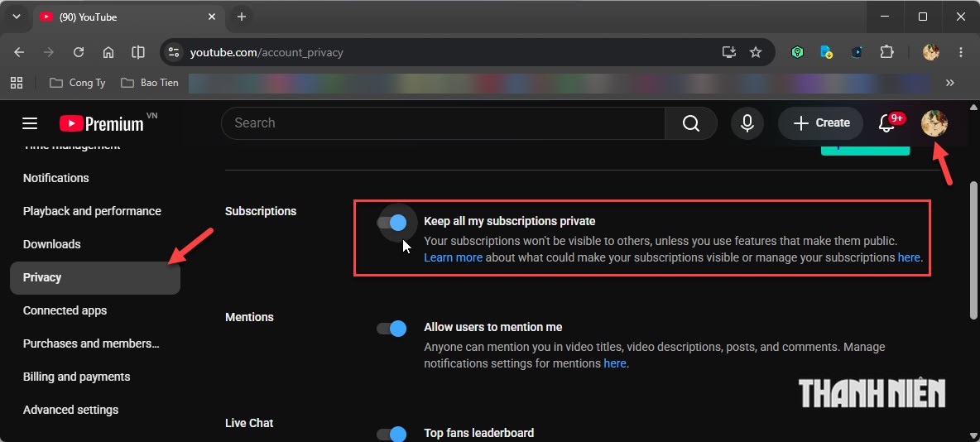This screenshot has width=980, height=442.
Task: Toggle Top fans leaderboard switch
Action: coord(392,434)
